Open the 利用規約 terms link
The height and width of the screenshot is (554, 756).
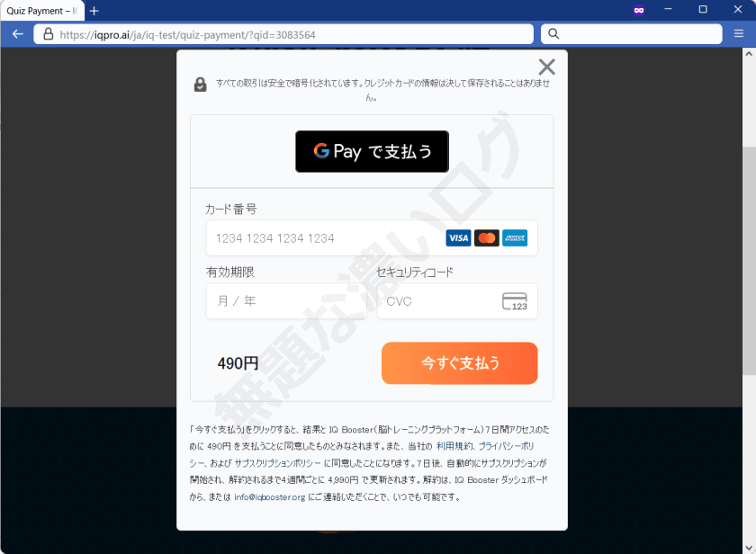[x=454, y=446]
